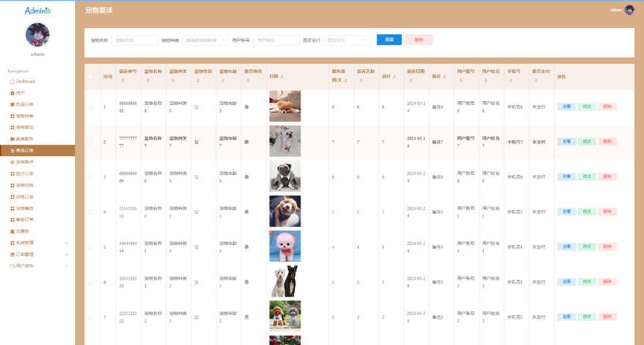Viewport: 644px width, 345px height.
Task: Check the checkbox for row 3
Action: [x=90, y=177]
